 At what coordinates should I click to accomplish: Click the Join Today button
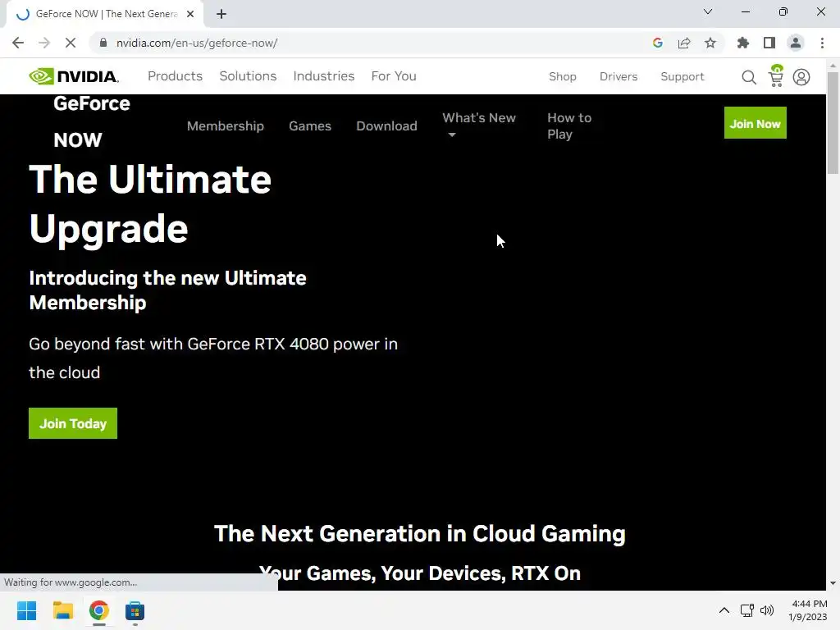point(73,423)
